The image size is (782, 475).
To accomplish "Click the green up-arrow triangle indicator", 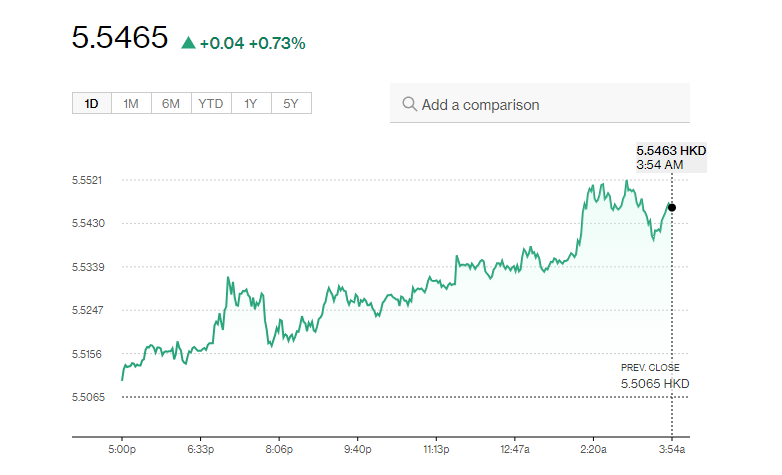I will (x=188, y=43).
